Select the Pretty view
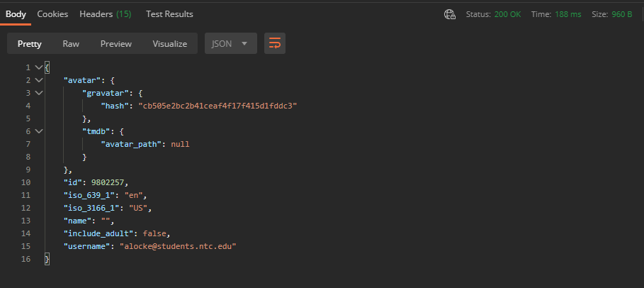644x288 pixels. point(30,43)
